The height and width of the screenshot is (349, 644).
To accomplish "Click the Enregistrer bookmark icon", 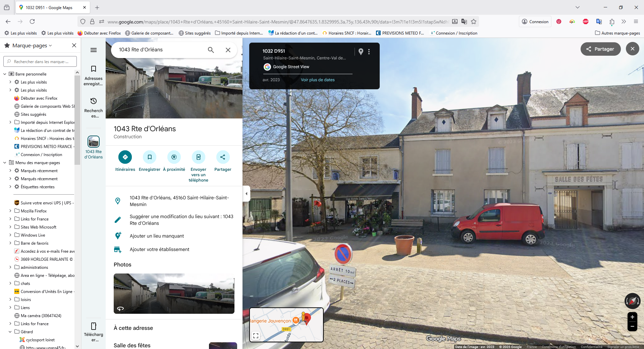I will tap(149, 157).
